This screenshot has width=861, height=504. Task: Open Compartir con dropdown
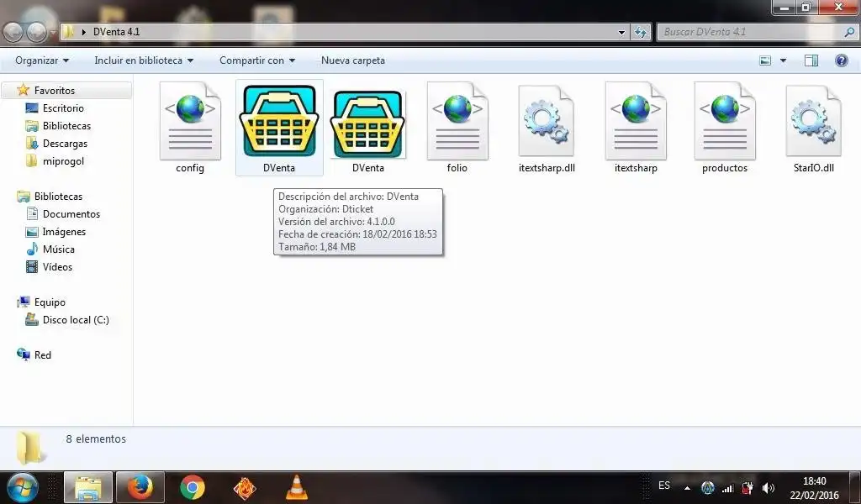(257, 60)
